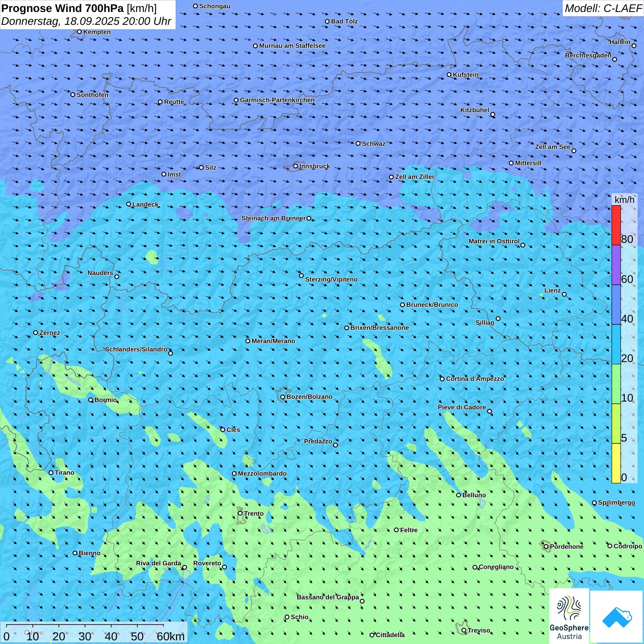Screen dimensions: 644x644
Task: Click the green 10 km/h legend color
Action: tap(616, 384)
